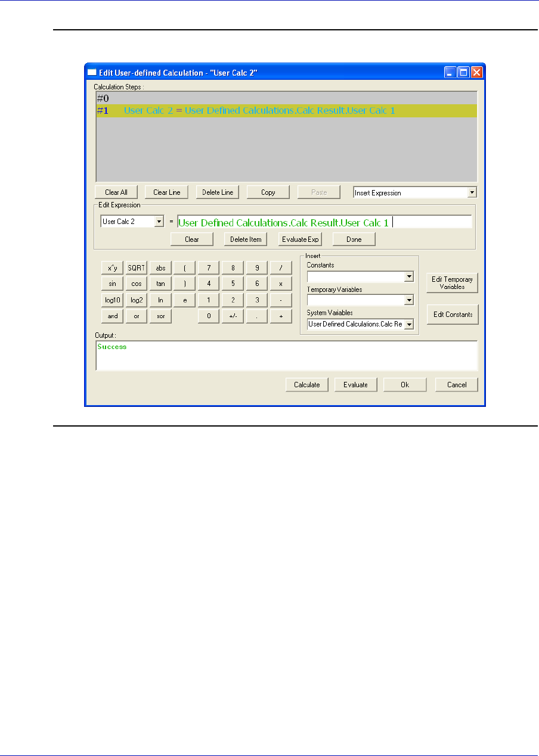Screen dimensions: 539x756
Task: Click the close parenthesis key
Action: pos(185,284)
